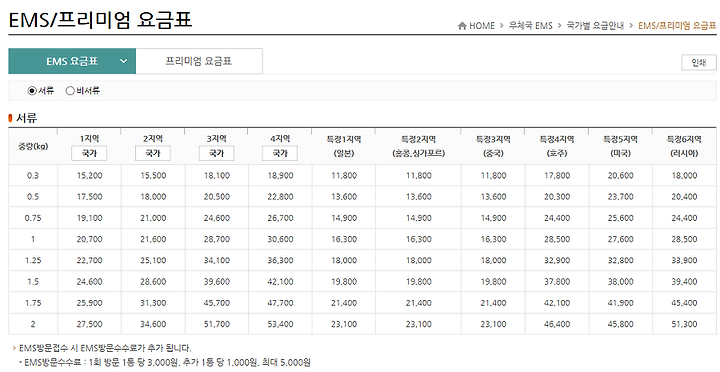Viewport: 720px width, 372px height.
Task: Open 우체국 EMS breadcrumb link
Action: pyautogui.click(x=530, y=26)
